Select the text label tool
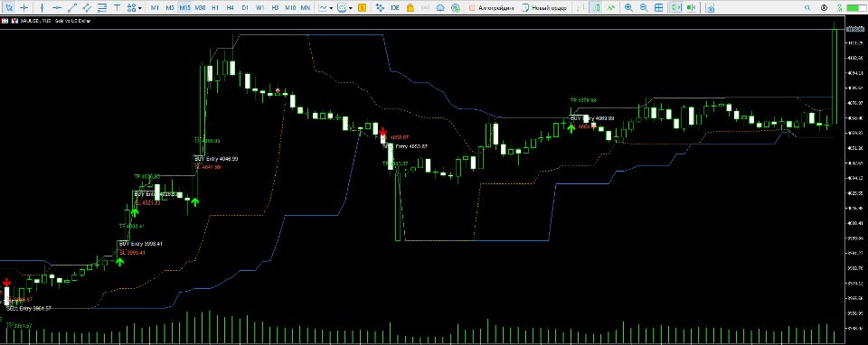 118,8
